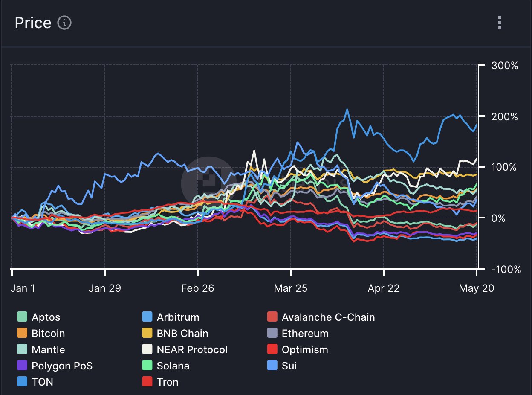Screen dimensions: 532x395
Task: Click the Ethereum legend label
Action: coord(305,333)
